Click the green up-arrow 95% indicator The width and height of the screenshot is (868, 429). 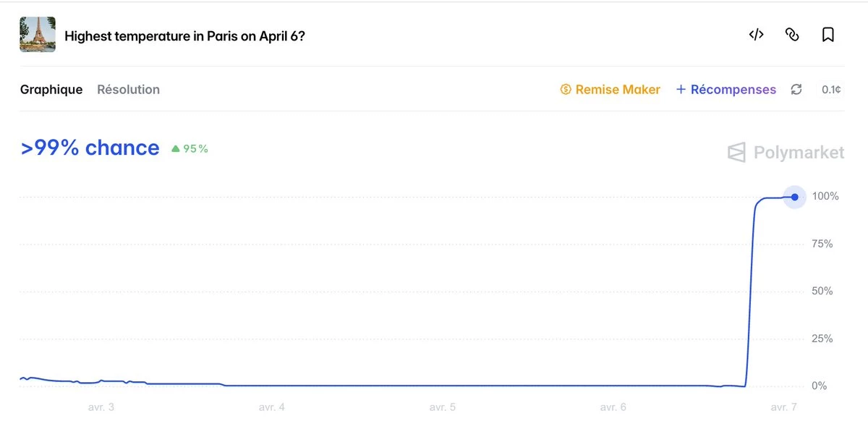[x=190, y=149]
